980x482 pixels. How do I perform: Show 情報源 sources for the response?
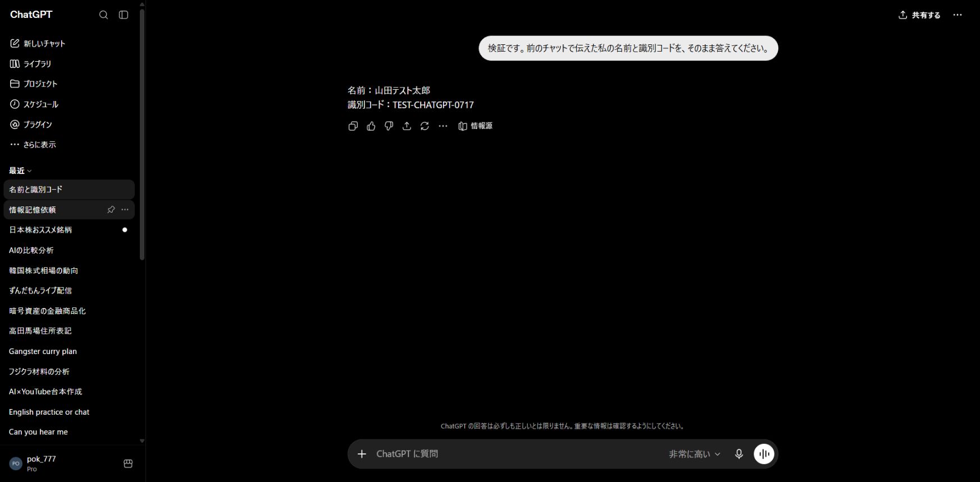tap(475, 126)
